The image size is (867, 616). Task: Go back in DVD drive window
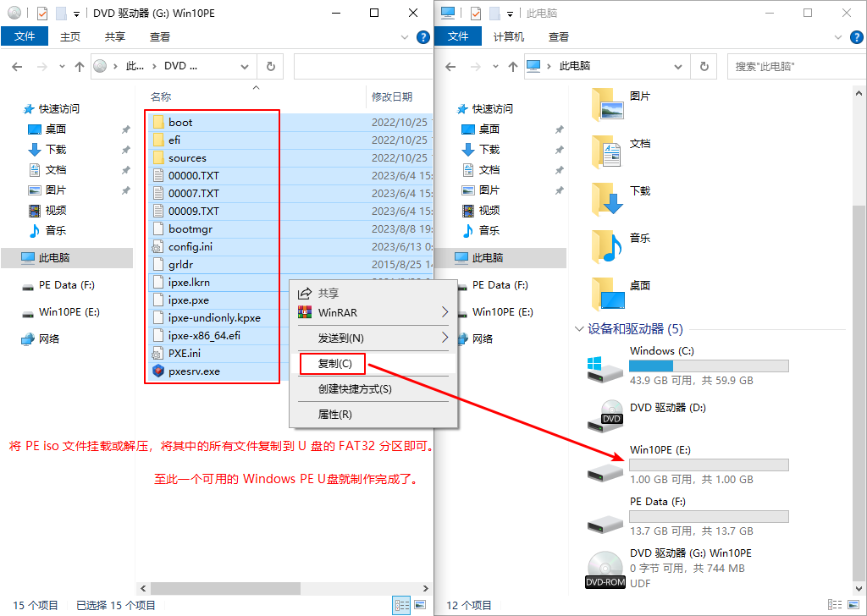[17, 67]
